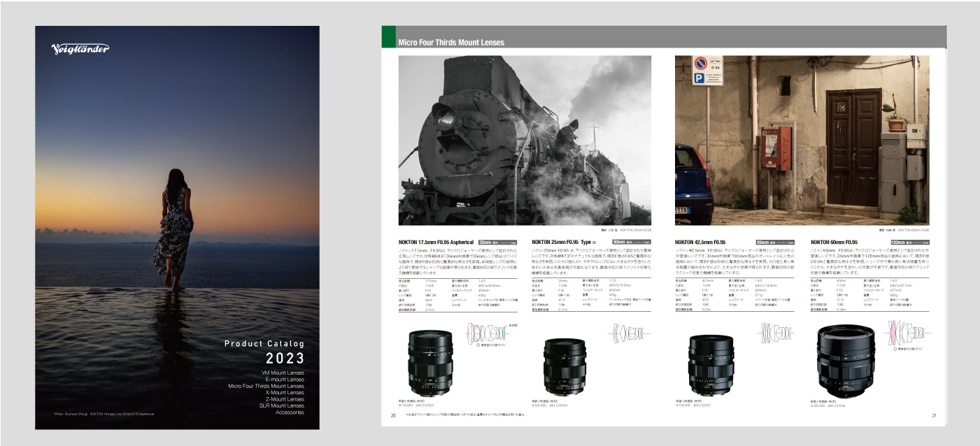This screenshot has width=980, height=446.
Task: Click the page number 21
Action: tap(935, 415)
